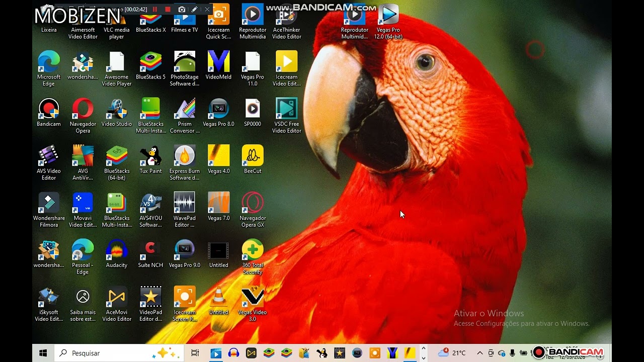This screenshot has width=644, height=362.
Task: Open the SP0000 file icon
Action: pos(253,113)
